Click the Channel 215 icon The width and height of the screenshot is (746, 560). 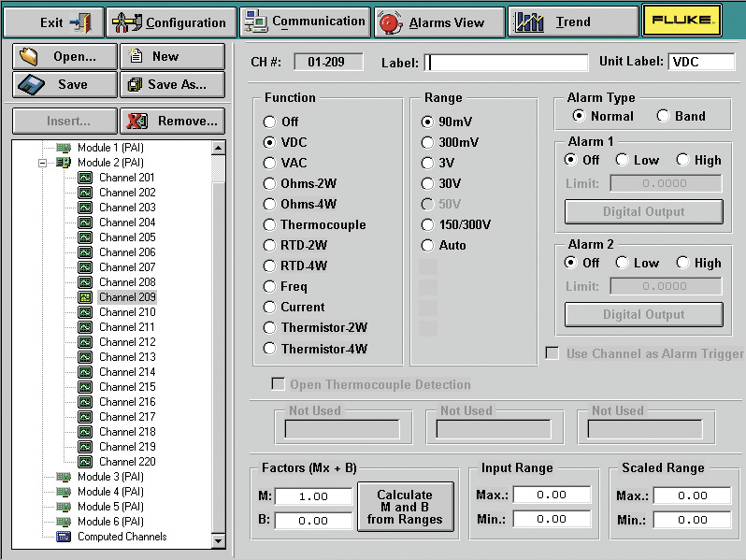[85, 387]
